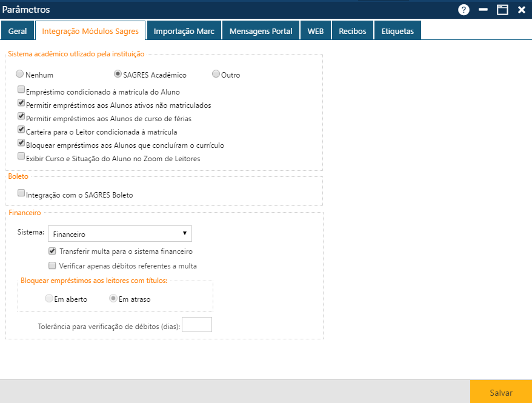
Task: Check "Verificar apenas débitos referentes a multa"
Action: tap(52, 265)
